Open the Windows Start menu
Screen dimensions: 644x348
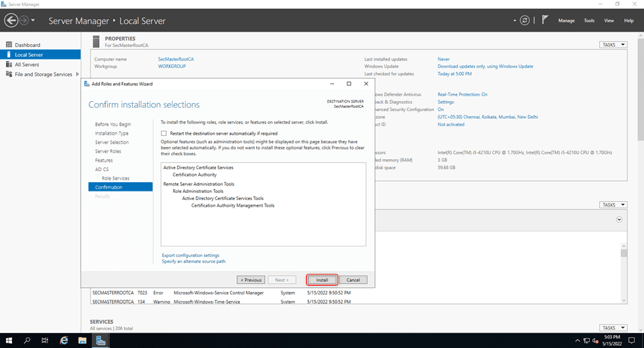[x=9, y=341]
